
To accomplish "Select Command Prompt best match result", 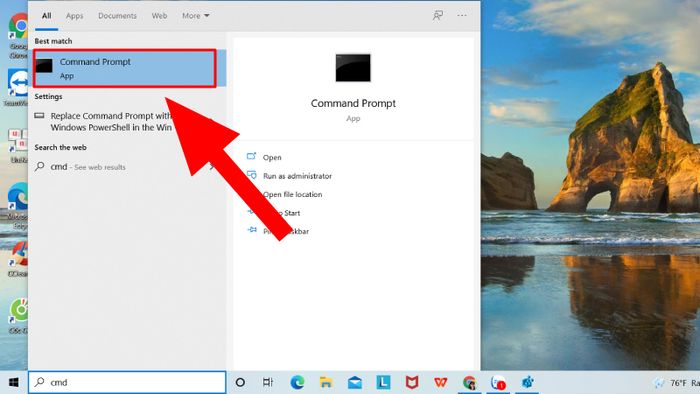I will click(x=125, y=68).
